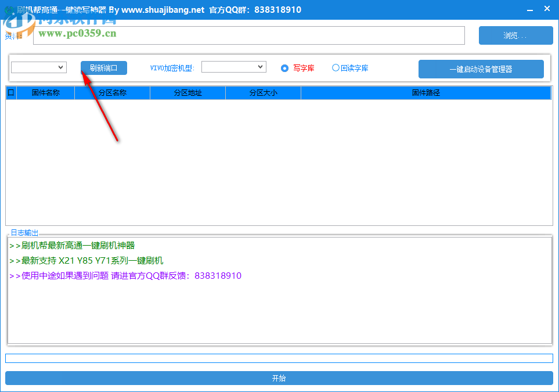Click the 固件路径 column header
Screen dimensions: 559x392
(426, 93)
